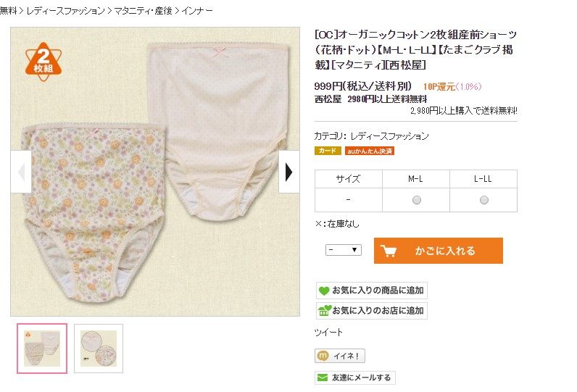
Task: Click the カード payment badge
Action: point(328,151)
